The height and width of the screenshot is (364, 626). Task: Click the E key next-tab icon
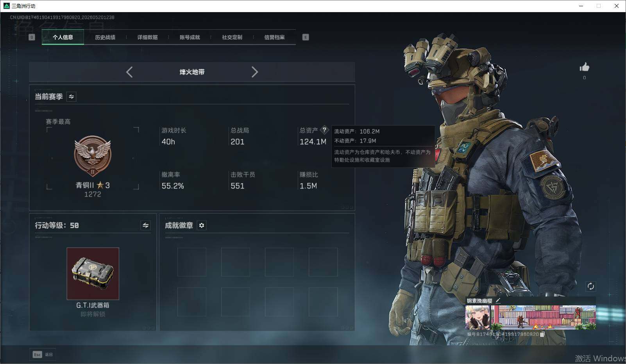pyautogui.click(x=306, y=37)
